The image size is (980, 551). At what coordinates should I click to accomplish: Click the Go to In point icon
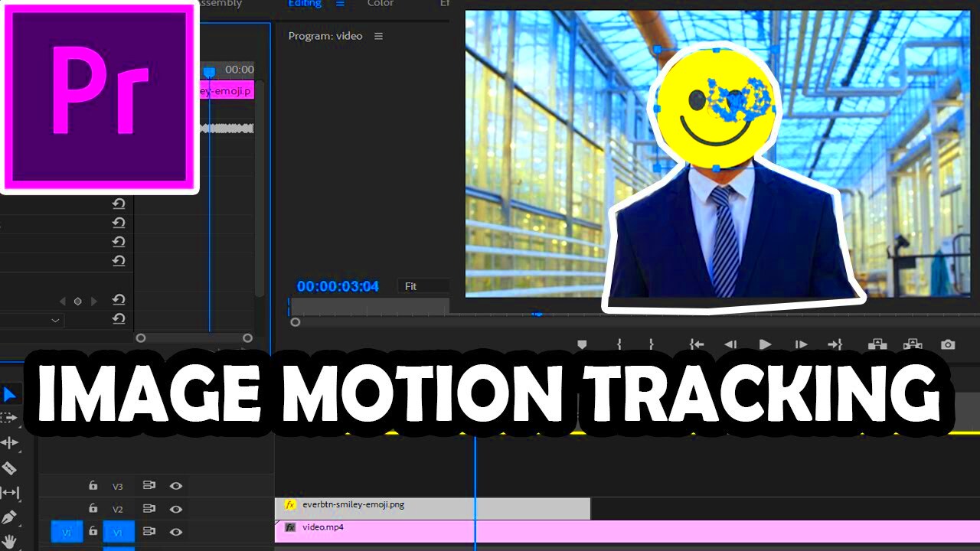tap(696, 345)
